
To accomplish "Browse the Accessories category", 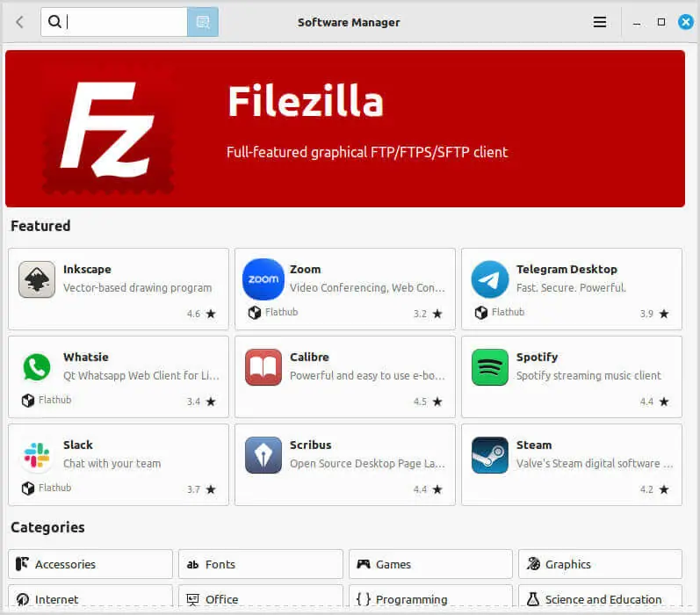I will click(x=90, y=564).
